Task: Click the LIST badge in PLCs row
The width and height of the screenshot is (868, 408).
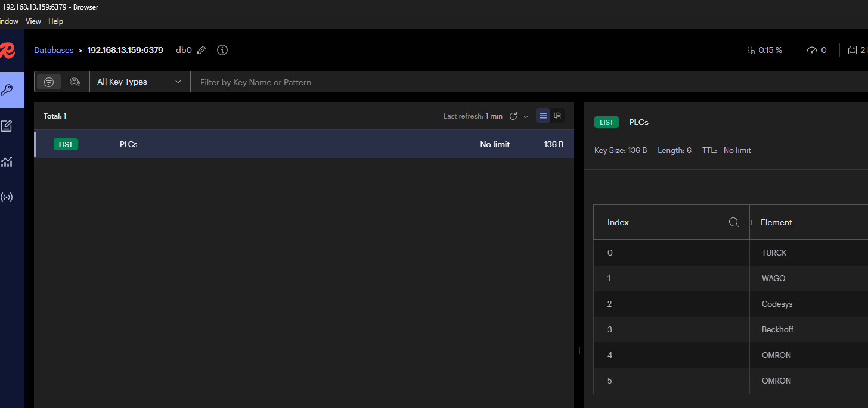Action: (x=66, y=144)
